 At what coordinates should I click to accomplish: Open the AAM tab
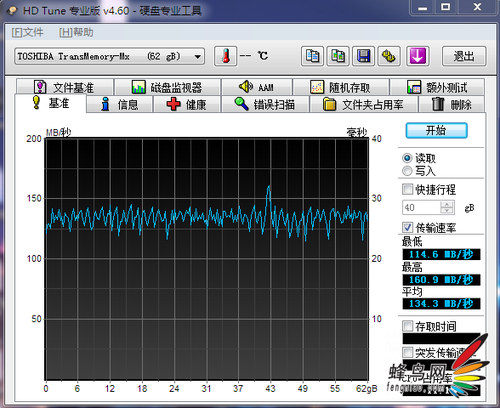257,87
